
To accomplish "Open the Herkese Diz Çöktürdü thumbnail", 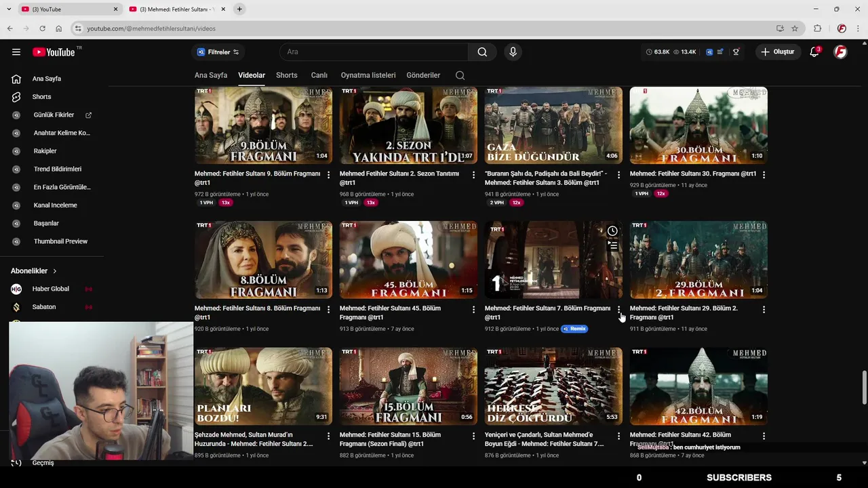I will point(553,386).
